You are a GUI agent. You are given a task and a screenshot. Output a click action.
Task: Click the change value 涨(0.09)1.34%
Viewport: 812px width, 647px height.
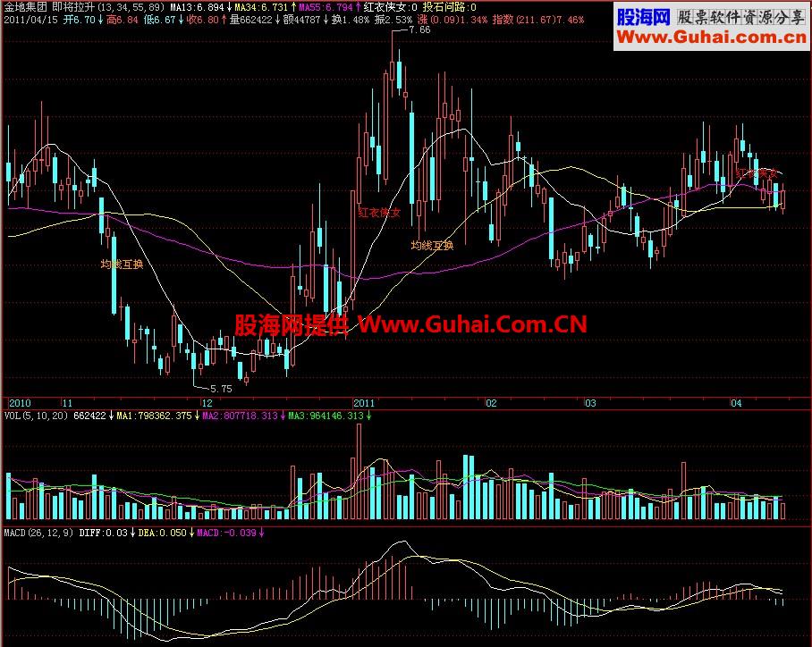tap(453, 20)
